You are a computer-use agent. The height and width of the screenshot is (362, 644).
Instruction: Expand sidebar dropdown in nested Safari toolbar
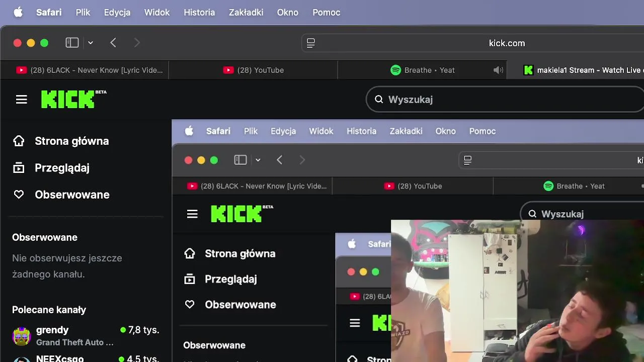point(258,160)
